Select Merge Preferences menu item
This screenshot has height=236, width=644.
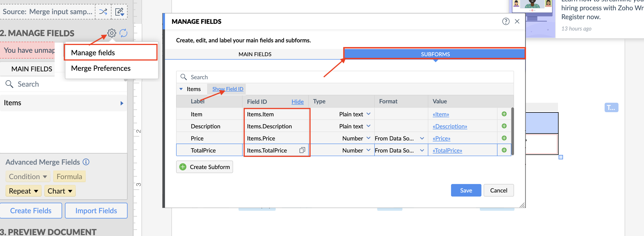click(x=101, y=68)
